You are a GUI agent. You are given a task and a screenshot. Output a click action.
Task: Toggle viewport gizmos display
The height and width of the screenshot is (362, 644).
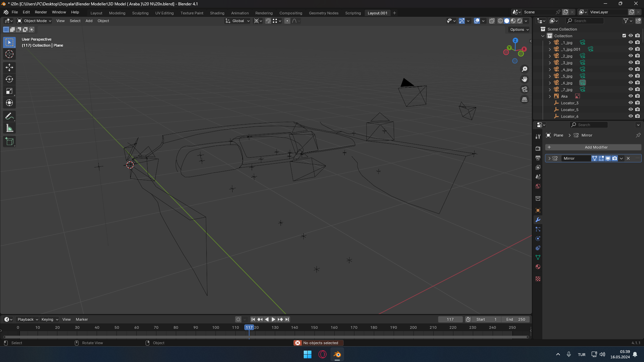pyautogui.click(x=462, y=21)
